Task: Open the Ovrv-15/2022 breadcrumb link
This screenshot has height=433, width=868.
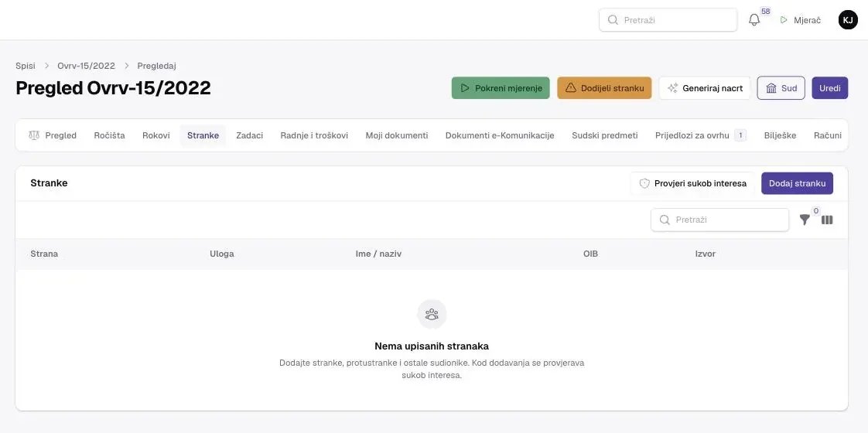Action: pyautogui.click(x=87, y=66)
